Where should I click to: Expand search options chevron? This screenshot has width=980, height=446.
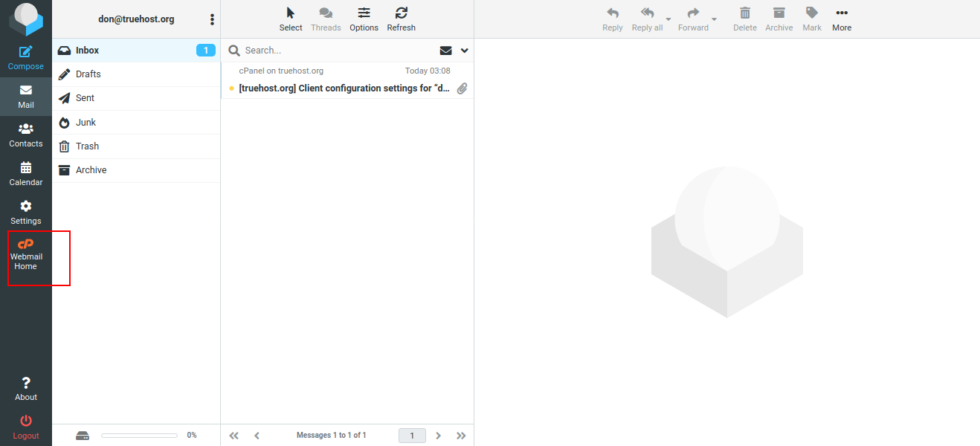(x=465, y=51)
